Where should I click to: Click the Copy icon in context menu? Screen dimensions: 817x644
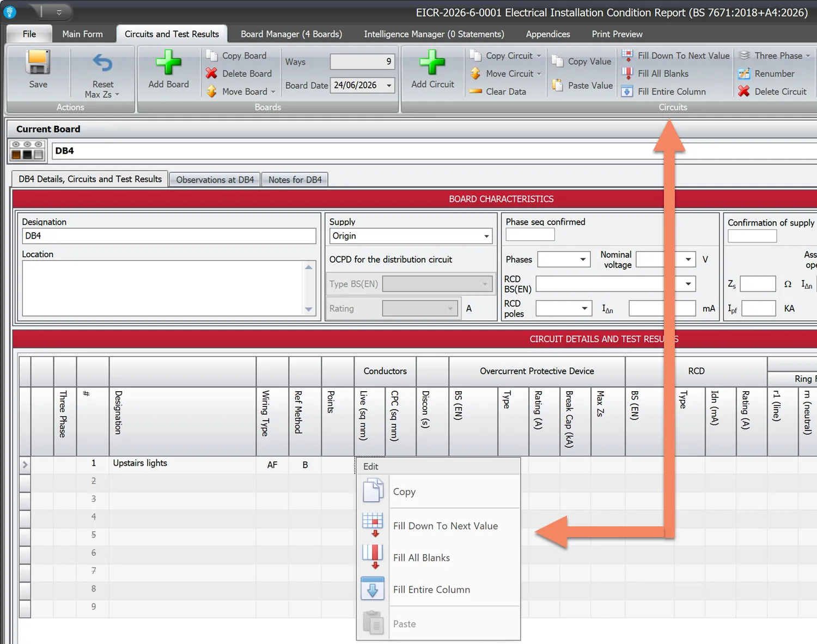point(373,490)
